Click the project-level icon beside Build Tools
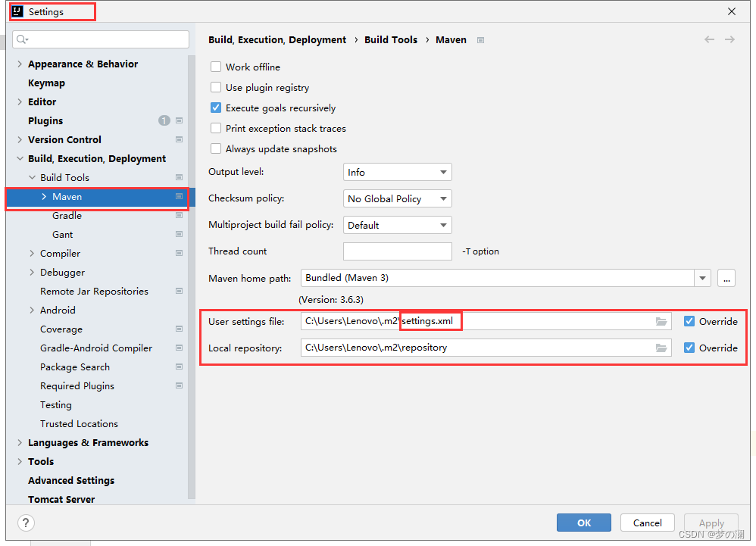This screenshot has width=756, height=546. pyautogui.click(x=179, y=177)
